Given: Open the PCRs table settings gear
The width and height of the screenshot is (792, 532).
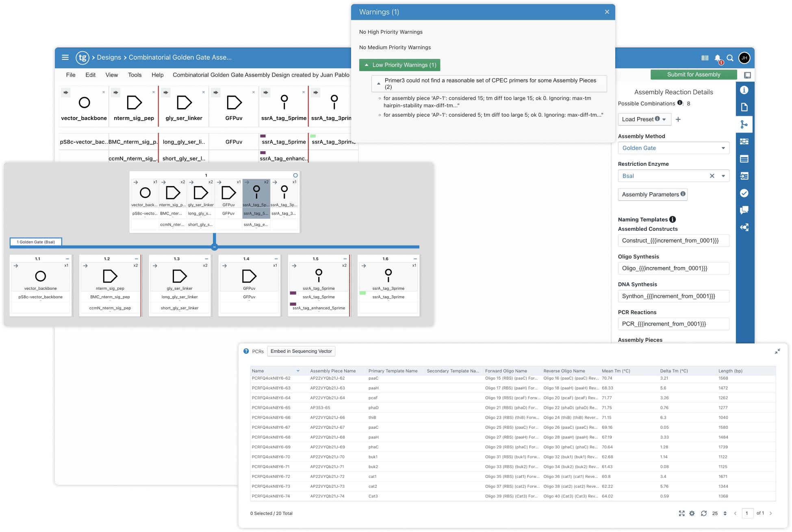Looking at the screenshot, I should [x=692, y=513].
